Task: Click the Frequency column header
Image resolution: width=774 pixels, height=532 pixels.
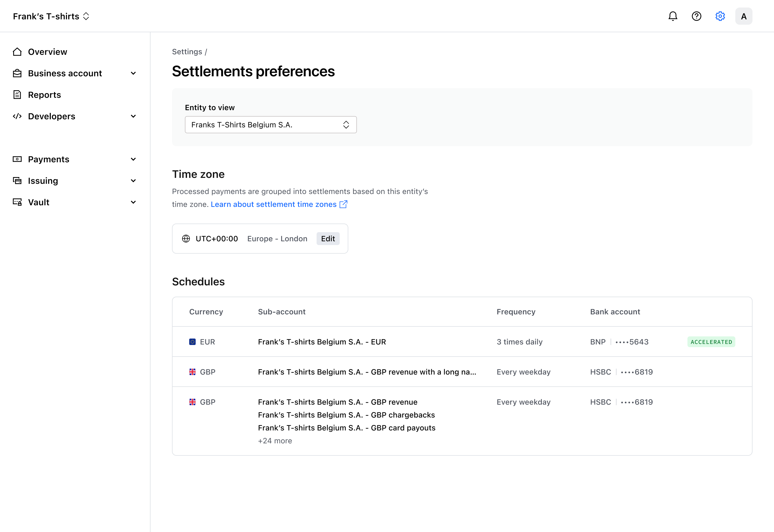Action: 516,312
